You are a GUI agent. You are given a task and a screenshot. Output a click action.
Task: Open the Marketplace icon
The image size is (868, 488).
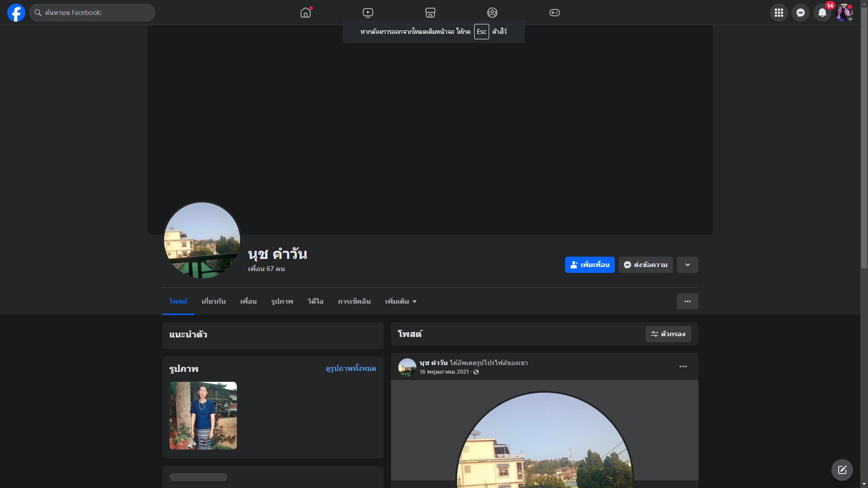pos(430,13)
